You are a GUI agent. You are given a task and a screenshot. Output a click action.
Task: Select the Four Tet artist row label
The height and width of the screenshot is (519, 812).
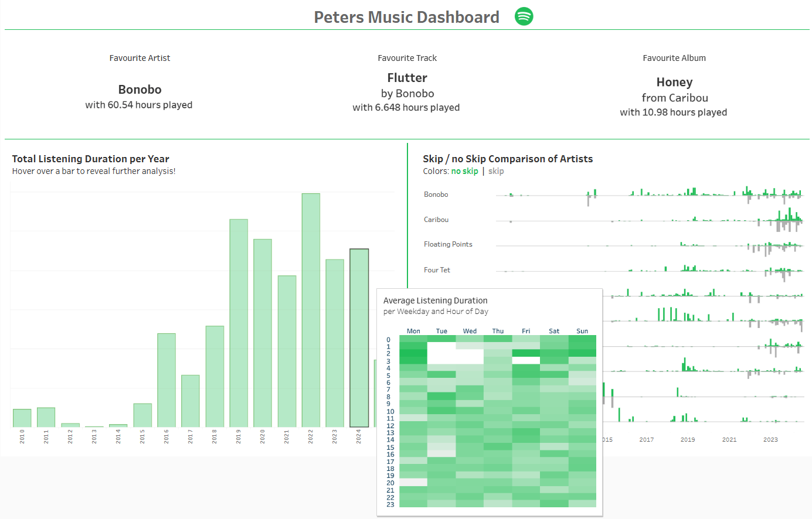pos(437,270)
